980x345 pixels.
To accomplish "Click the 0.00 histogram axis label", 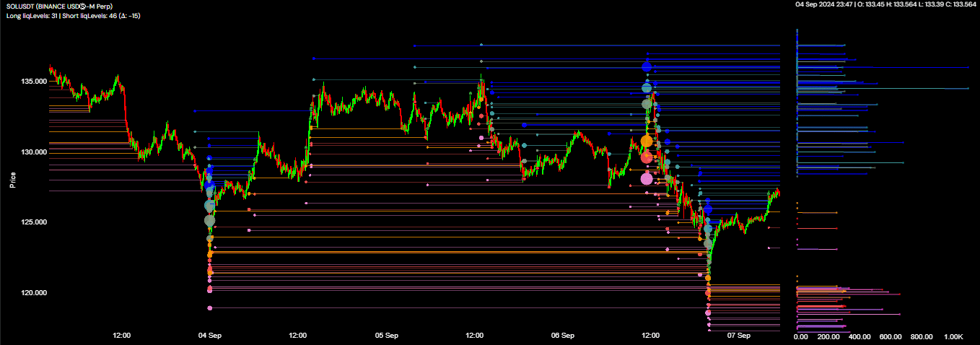I will click(x=801, y=337).
